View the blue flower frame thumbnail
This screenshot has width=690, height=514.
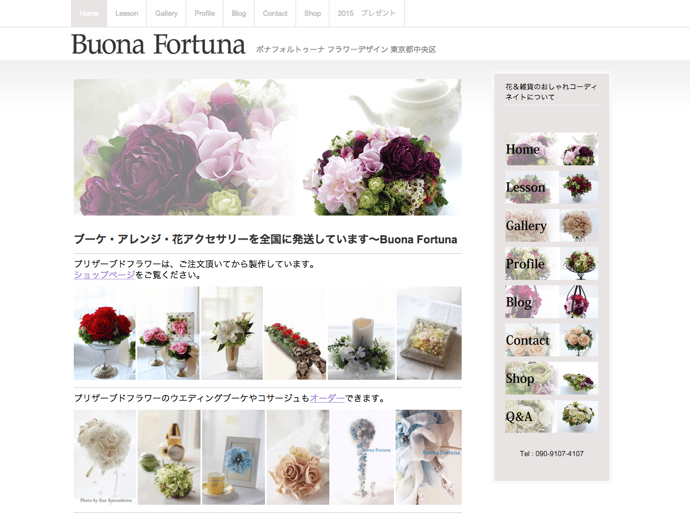[x=233, y=457]
